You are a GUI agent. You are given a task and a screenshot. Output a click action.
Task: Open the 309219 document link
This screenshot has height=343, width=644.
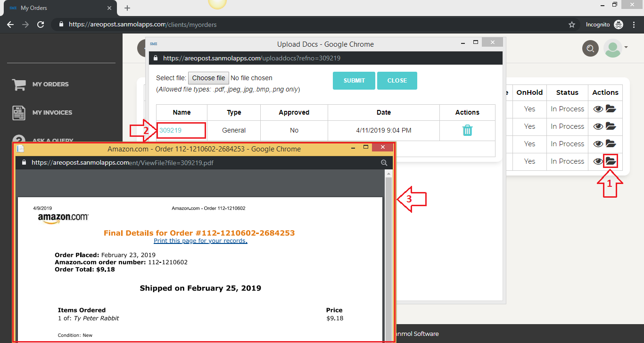coord(171,130)
